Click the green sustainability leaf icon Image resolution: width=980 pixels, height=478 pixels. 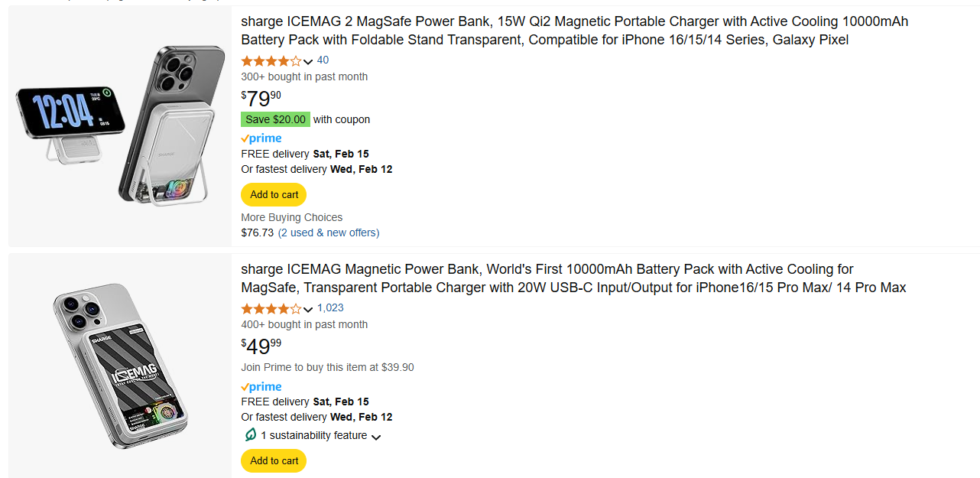click(250, 435)
